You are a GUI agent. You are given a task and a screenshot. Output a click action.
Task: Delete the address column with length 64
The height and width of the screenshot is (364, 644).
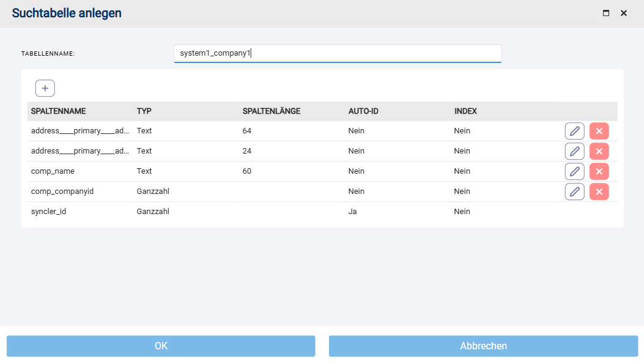[x=599, y=131]
